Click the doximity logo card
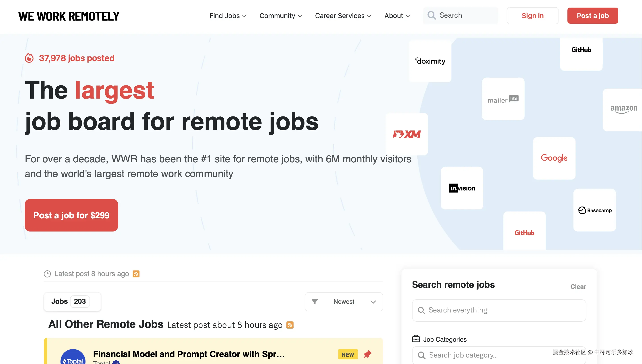The width and height of the screenshot is (642, 364). [430, 61]
